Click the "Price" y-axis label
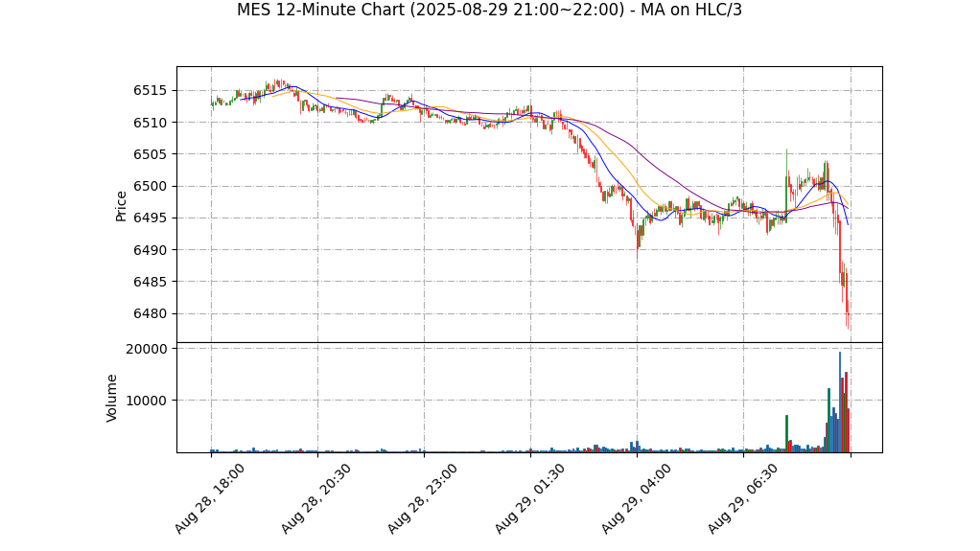980x551 pixels. coord(121,206)
